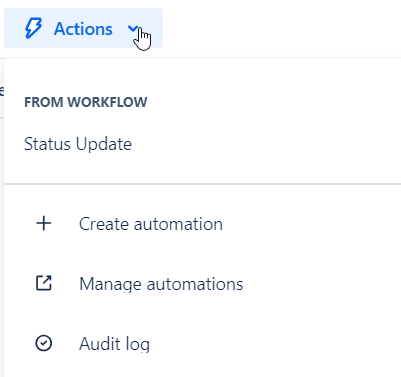Click the Actions button label

click(x=83, y=29)
